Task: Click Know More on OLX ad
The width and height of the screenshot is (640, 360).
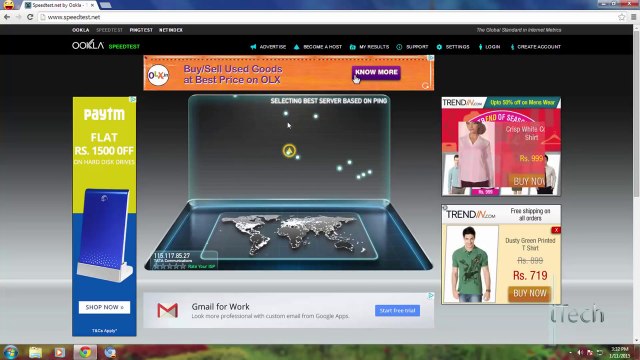Action: point(376,72)
